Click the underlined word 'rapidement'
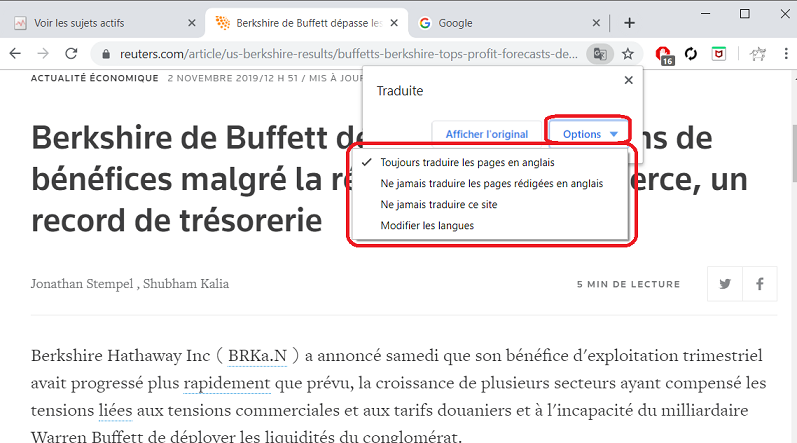797x443 pixels. [x=227, y=383]
